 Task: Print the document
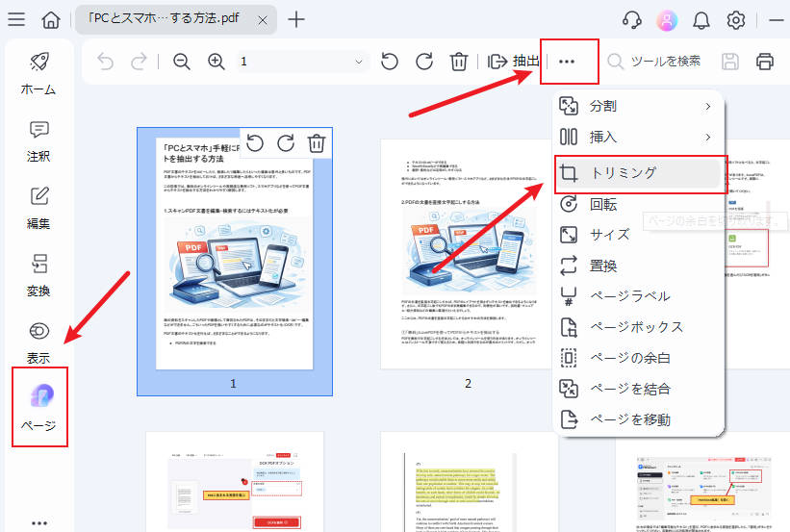(x=765, y=62)
